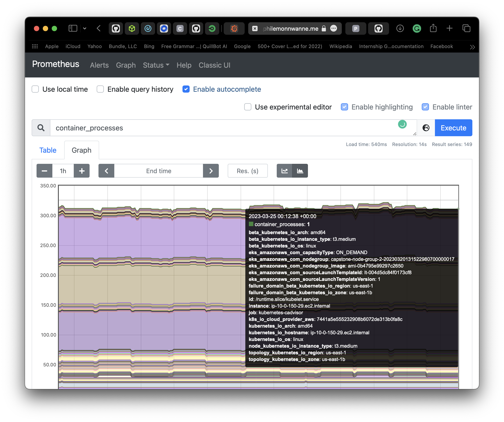Add a new browser tab
The width and height of the screenshot is (504, 422).
pos(449,28)
